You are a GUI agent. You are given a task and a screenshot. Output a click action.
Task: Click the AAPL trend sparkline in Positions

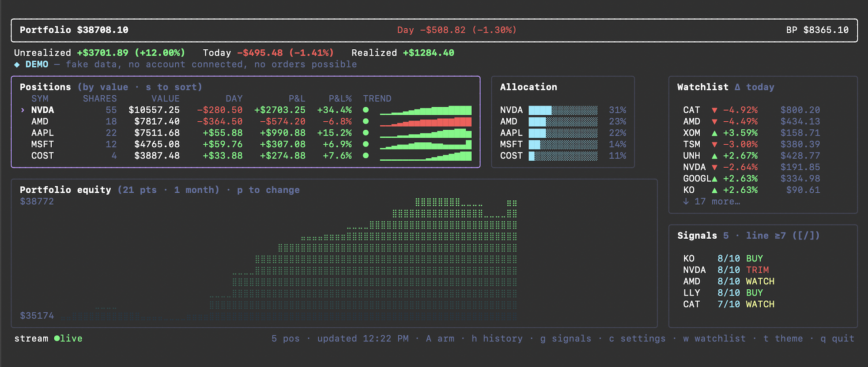coord(426,133)
